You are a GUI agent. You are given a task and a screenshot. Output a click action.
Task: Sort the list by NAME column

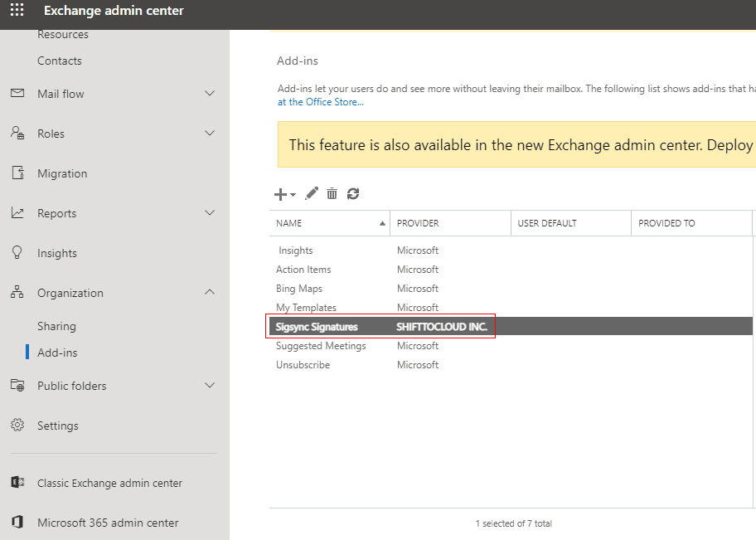coord(289,223)
